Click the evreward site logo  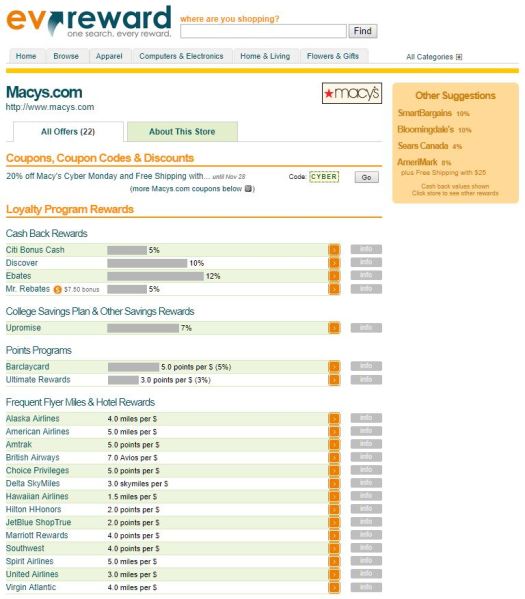(89, 21)
